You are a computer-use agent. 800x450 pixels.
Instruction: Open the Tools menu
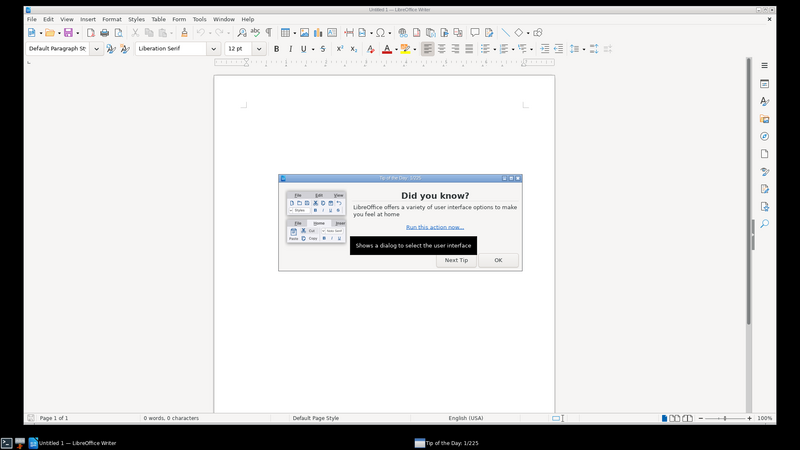point(199,19)
